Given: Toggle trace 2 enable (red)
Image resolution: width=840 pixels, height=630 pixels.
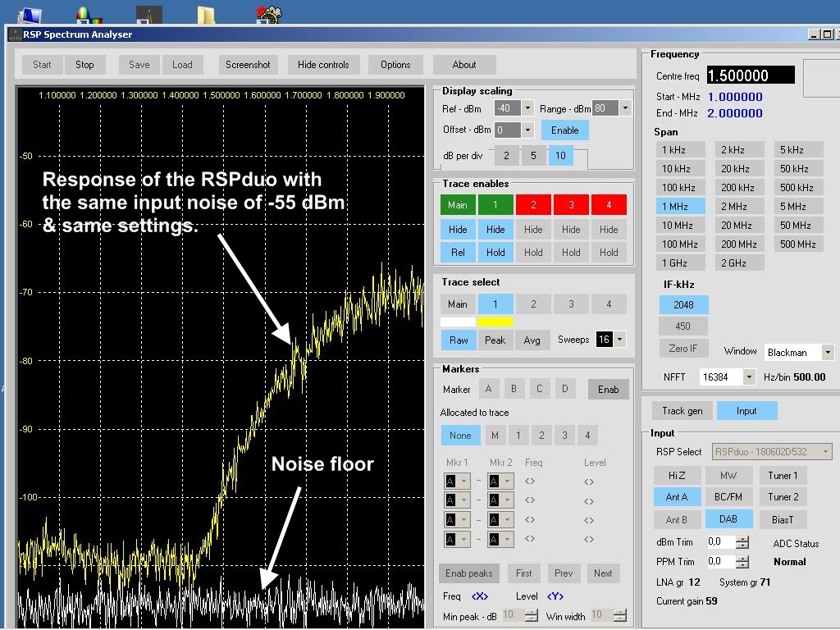Looking at the screenshot, I should click(x=533, y=205).
